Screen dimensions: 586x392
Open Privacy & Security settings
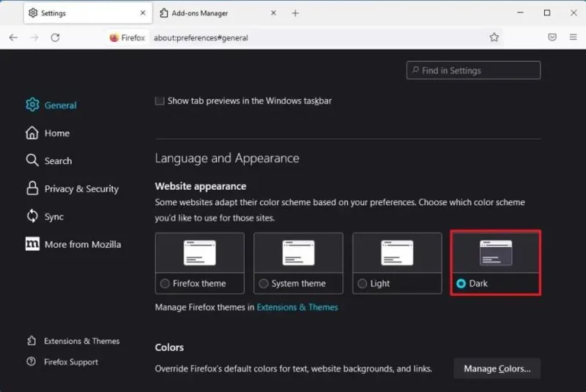tap(72, 189)
